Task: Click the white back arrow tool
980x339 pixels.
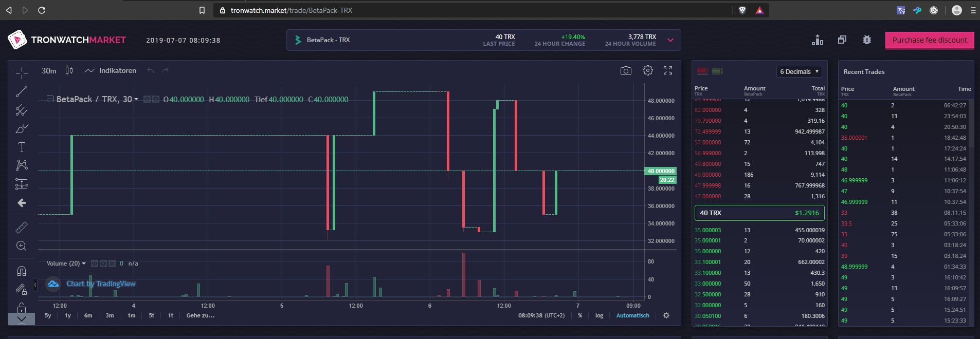Action: (22, 203)
